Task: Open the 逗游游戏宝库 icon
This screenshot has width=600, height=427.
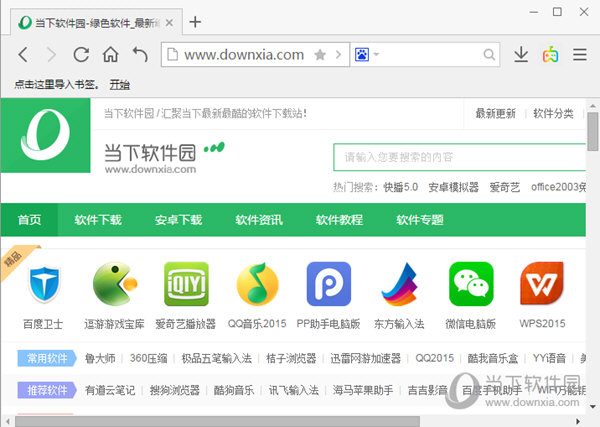Action: tap(115, 284)
